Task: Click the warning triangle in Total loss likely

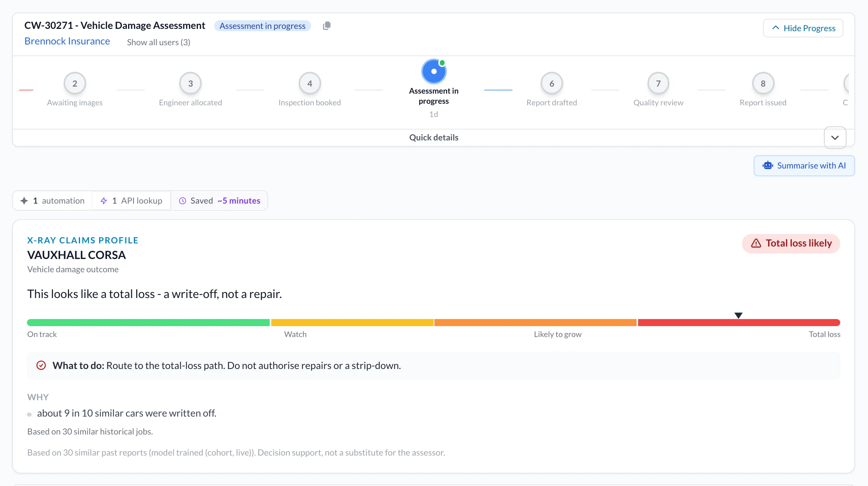Action: 756,243
